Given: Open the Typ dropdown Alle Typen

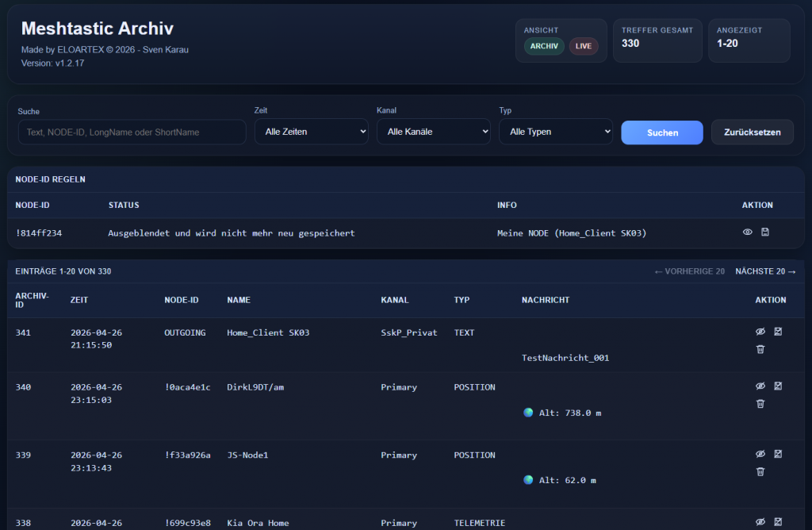Looking at the screenshot, I should click(555, 132).
